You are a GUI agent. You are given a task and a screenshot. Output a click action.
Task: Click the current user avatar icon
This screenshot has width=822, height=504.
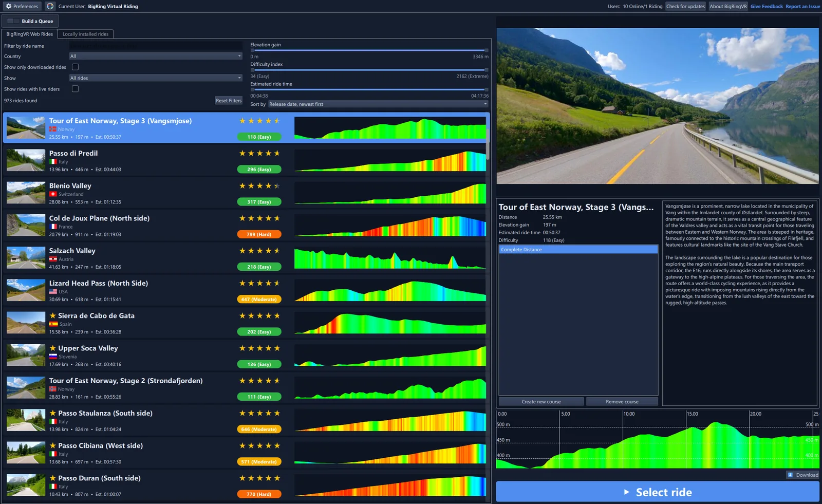[50, 6]
